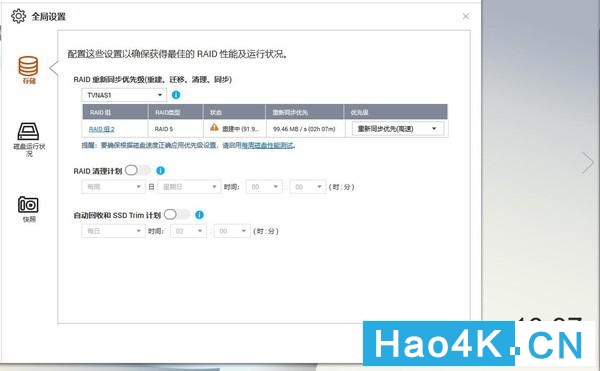Open the 每月 scrubbing frequency dropdown

pos(113,187)
